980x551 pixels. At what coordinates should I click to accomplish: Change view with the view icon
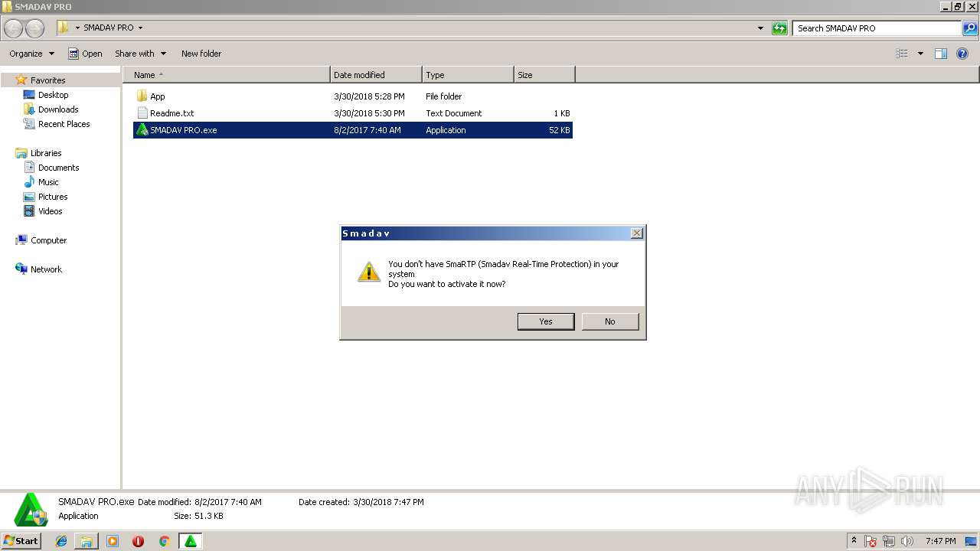click(902, 54)
